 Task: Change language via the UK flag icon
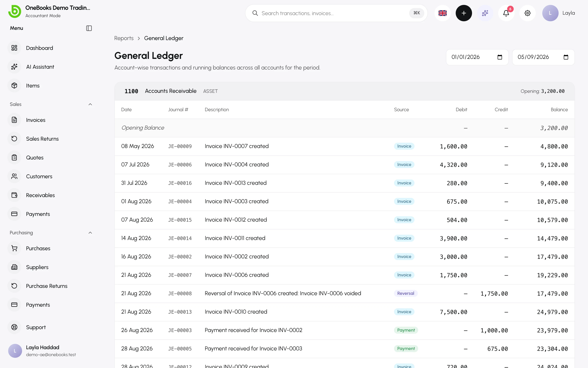(442, 13)
